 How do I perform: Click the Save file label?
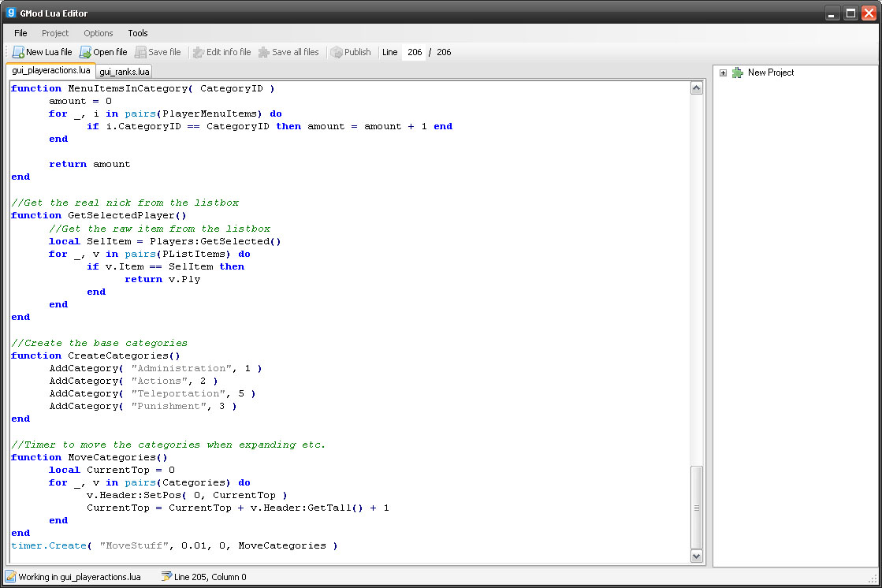pyautogui.click(x=164, y=52)
